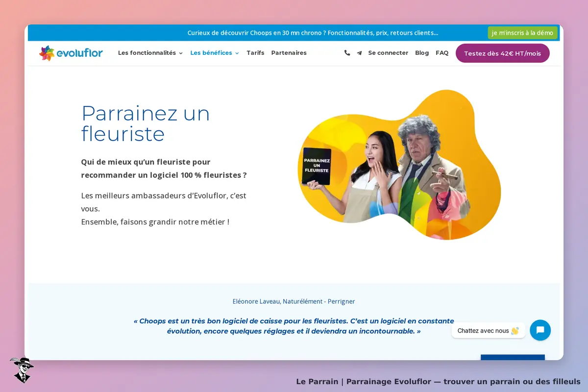Go to the Blog
588x392 pixels.
coord(422,53)
